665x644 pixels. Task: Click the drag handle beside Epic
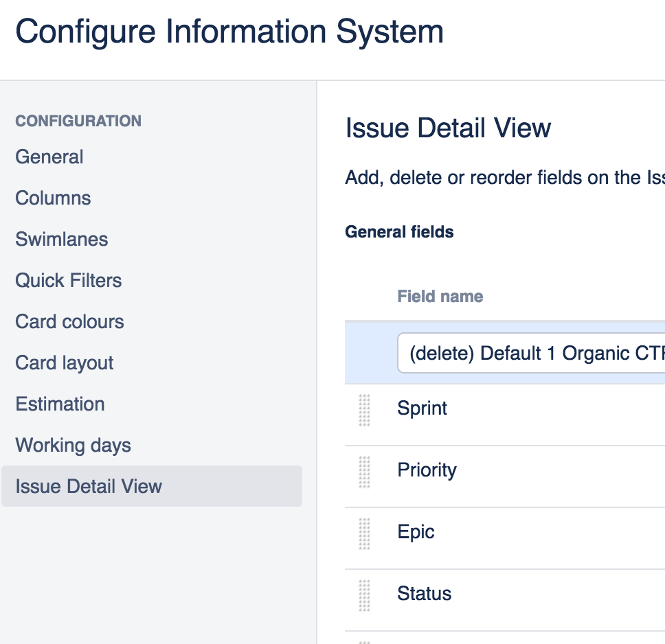pyautogui.click(x=364, y=533)
